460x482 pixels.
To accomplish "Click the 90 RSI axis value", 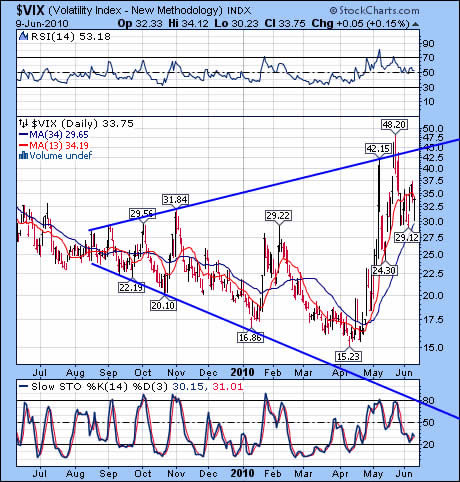I will [x=428, y=43].
